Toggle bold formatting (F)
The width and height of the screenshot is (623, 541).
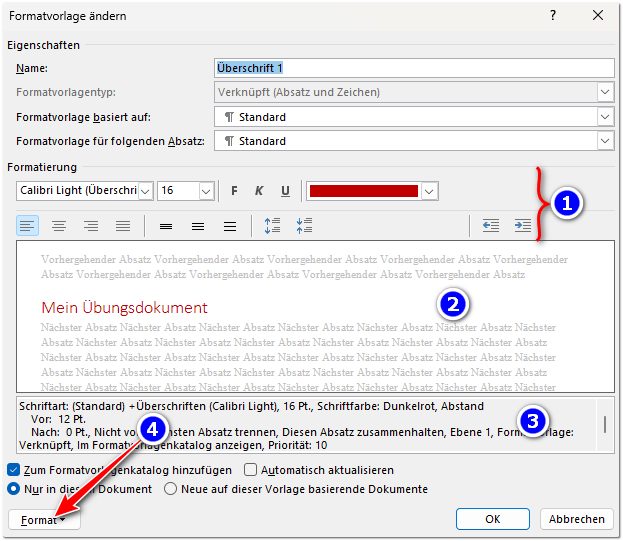235,191
